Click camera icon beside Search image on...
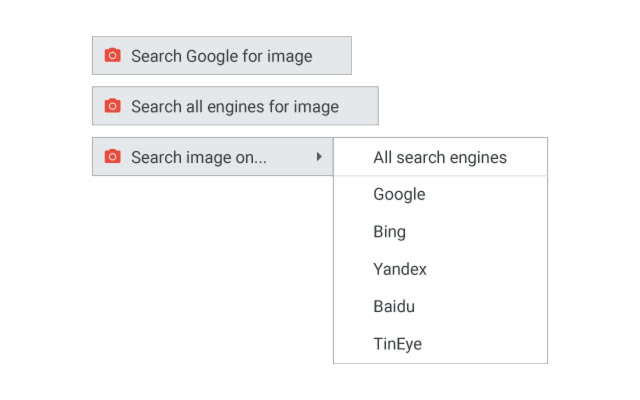 point(113,157)
